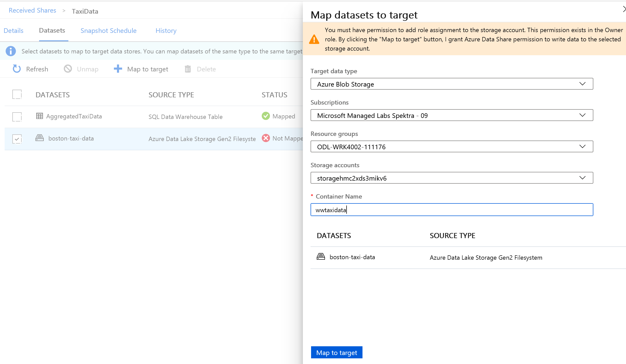Click the filesystem icon beside boston-taxi-data

tap(39, 138)
